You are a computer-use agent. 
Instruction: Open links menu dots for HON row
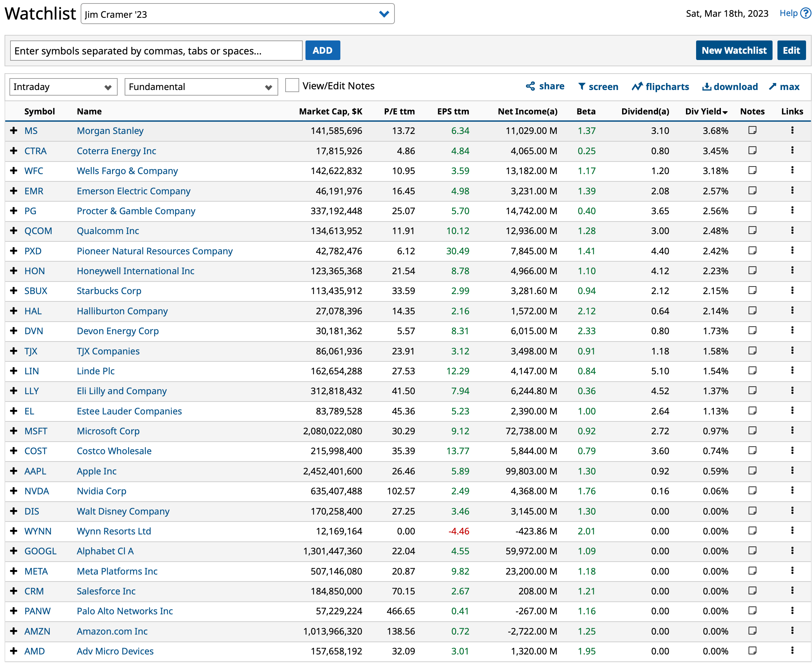tap(792, 270)
